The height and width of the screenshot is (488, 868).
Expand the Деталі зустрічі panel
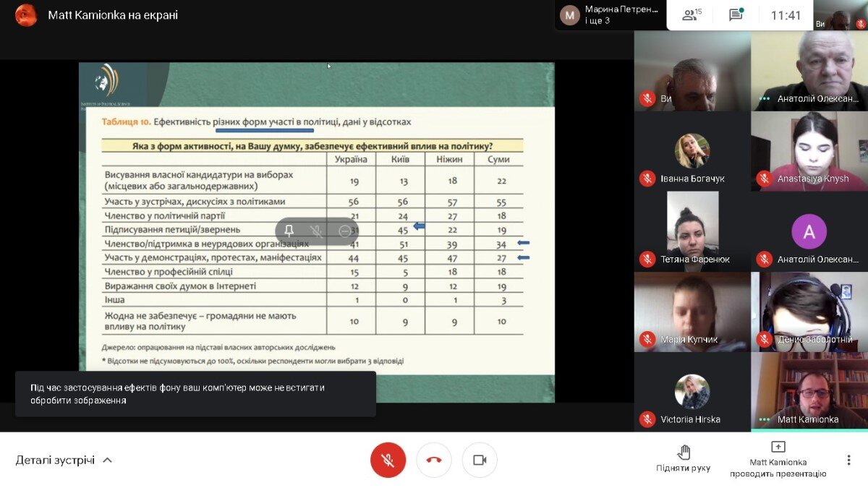[64, 460]
